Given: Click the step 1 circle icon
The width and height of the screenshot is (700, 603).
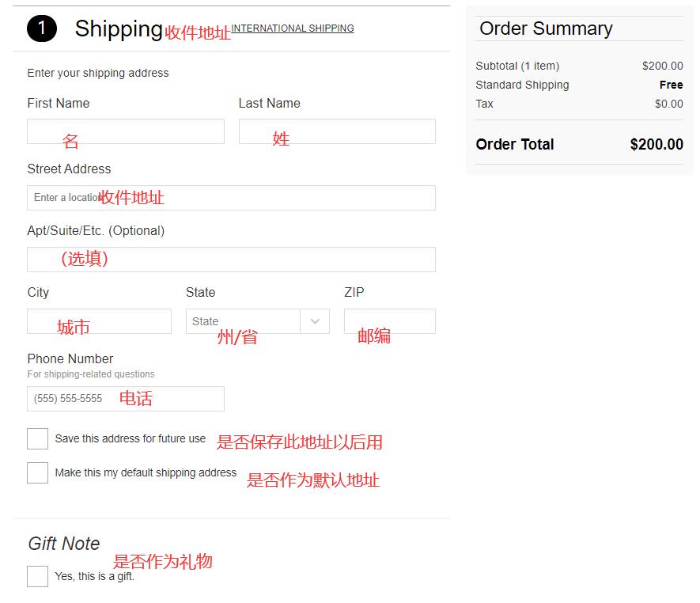Looking at the screenshot, I should point(41,29).
